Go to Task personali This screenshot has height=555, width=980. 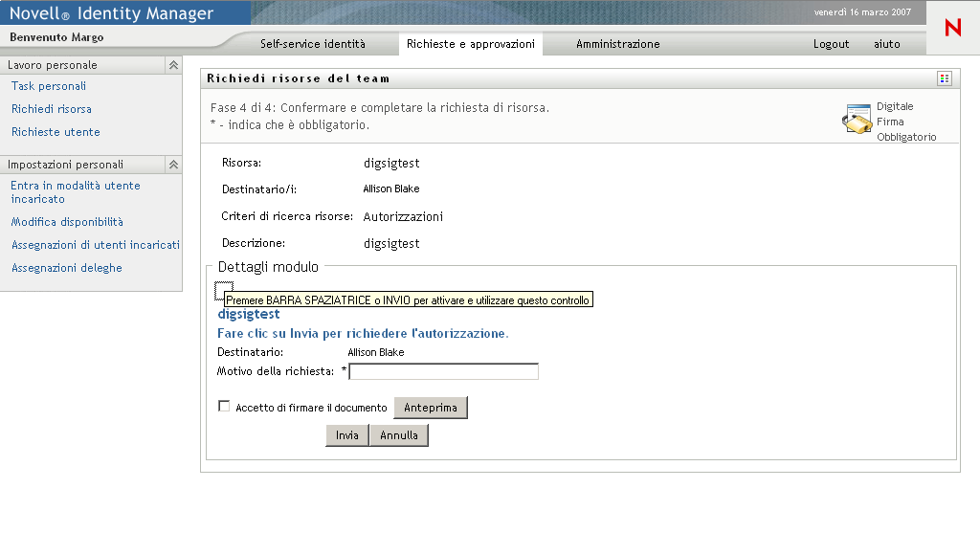click(49, 86)
